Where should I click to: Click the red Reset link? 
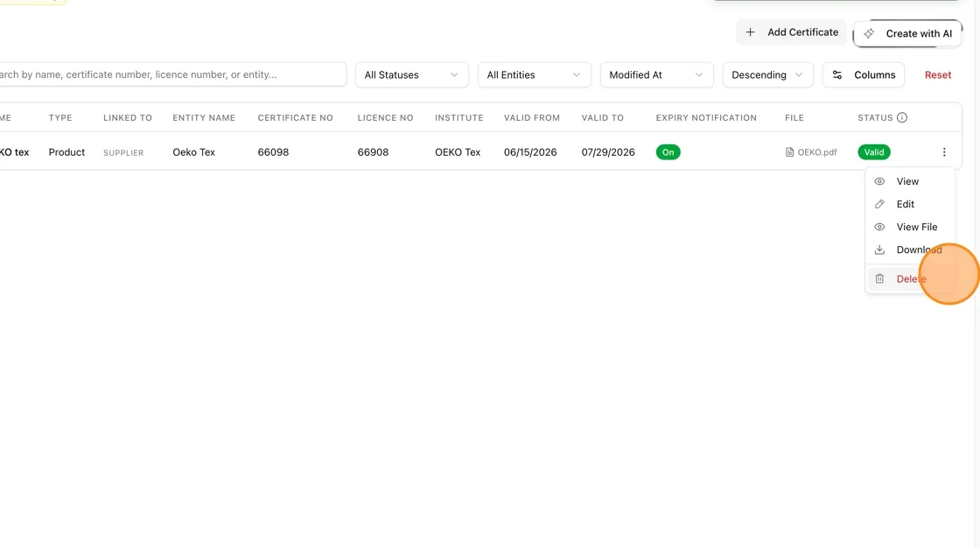[937, 74]
